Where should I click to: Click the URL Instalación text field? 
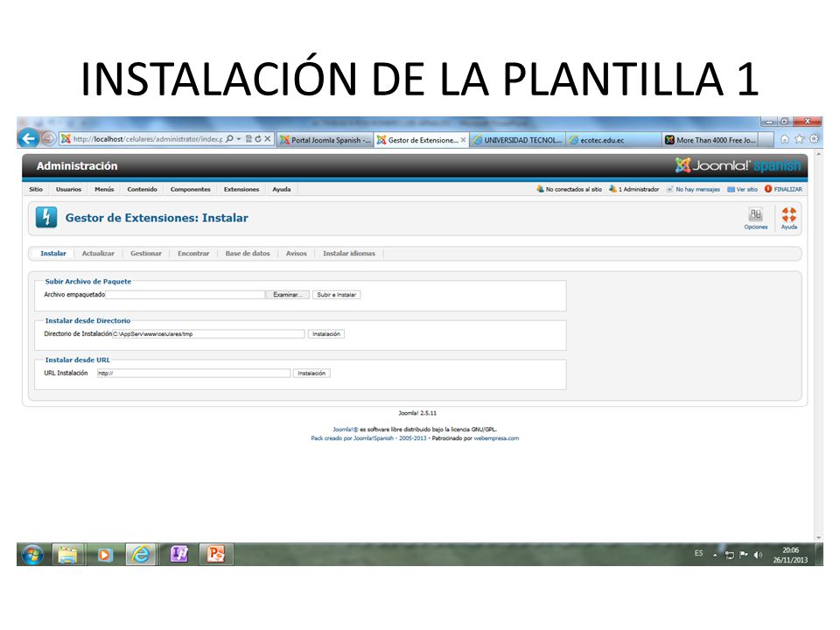pos(193,373)
